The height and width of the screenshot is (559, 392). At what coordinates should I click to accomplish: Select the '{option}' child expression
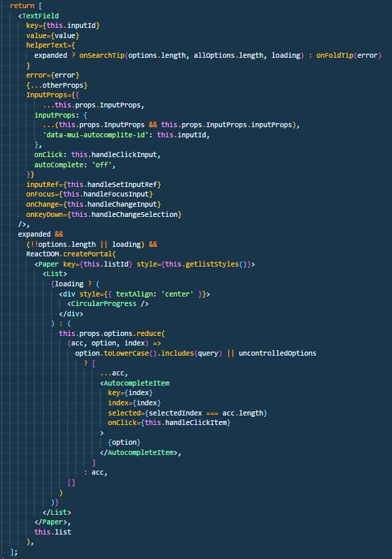point(124,443)
